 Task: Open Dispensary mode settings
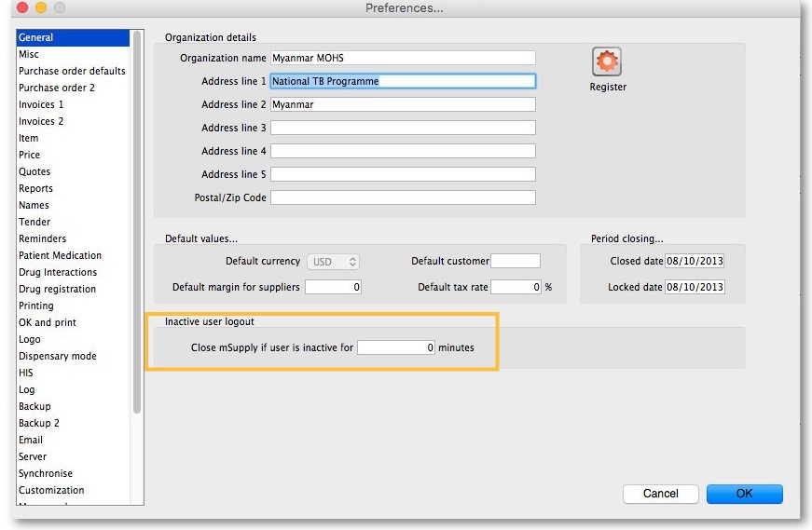pos(57,356)
